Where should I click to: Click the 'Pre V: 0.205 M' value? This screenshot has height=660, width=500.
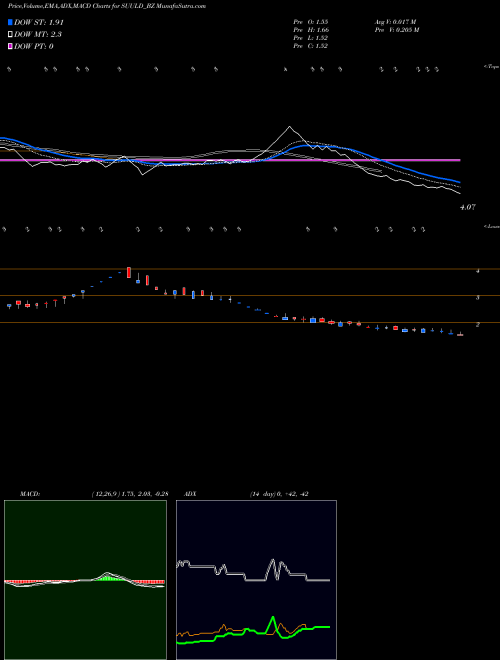click(396, 30)
